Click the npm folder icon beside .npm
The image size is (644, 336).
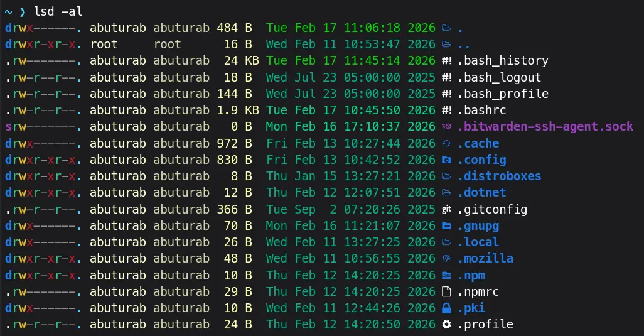tap(446, 275)
